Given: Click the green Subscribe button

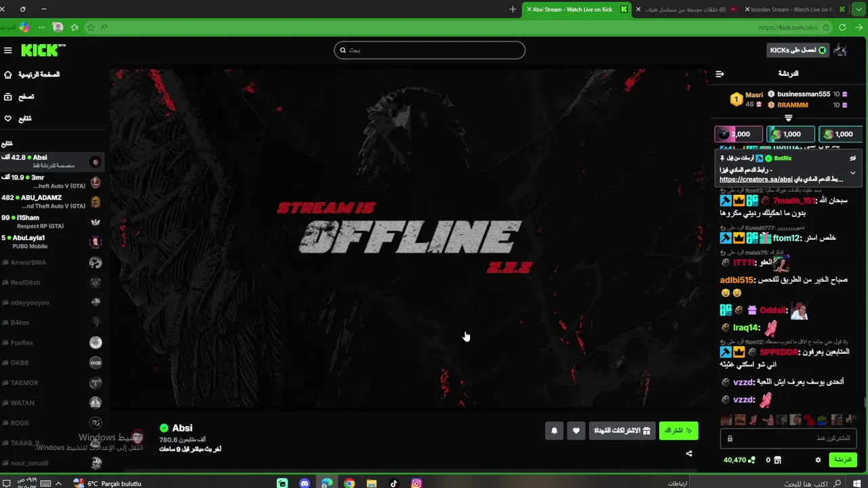Looking at the screenshot, I should (678, 430).
